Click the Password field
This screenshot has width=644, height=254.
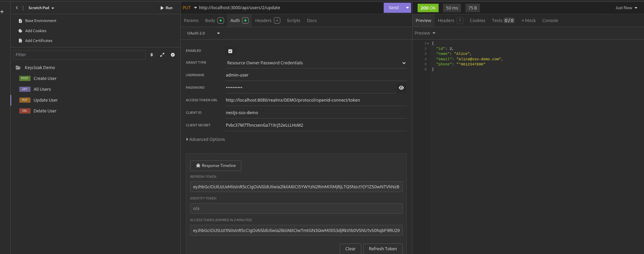pyautogui.click(x=310, y=88)
